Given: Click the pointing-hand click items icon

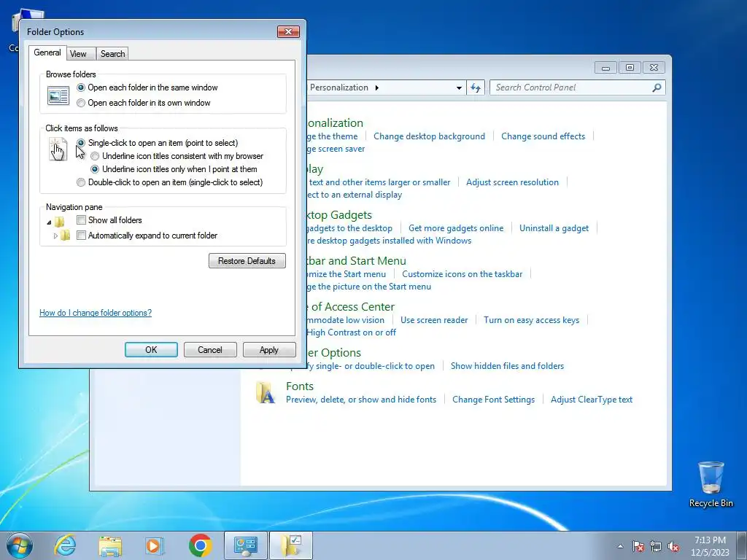Looking at the screenshot, I should click(58, 149).
